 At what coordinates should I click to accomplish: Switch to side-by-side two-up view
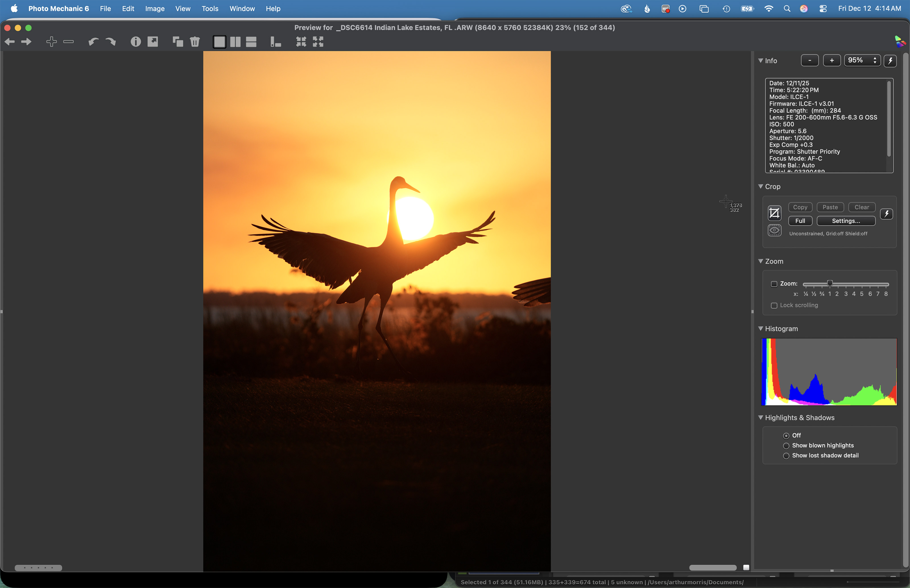(x=235, y=41)
